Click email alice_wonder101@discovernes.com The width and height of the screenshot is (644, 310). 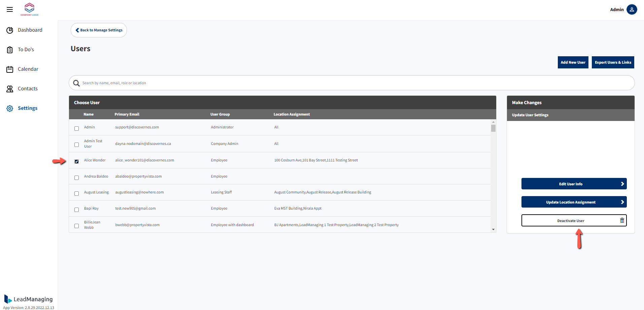pyautogui.click(x=144, y=160)
